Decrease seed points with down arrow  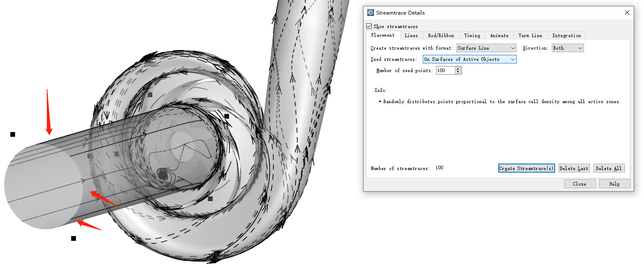coord(458,72)
